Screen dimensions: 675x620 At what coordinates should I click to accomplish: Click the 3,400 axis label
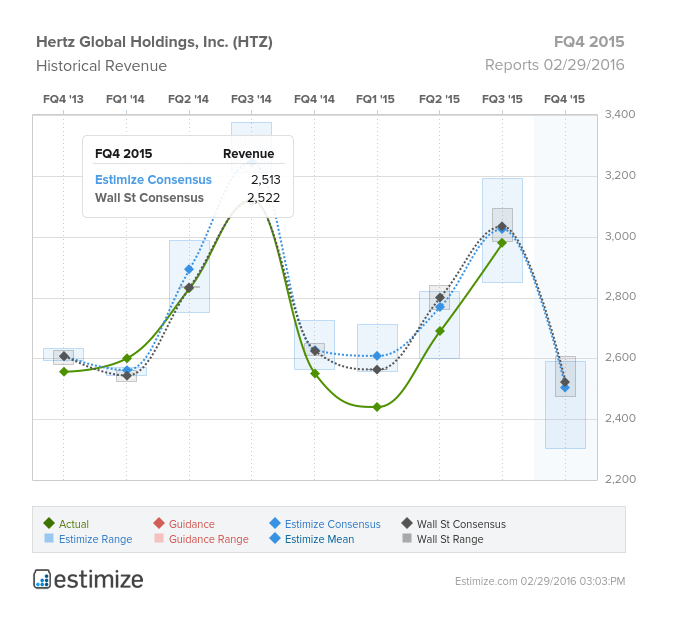[x=620, y=114]
